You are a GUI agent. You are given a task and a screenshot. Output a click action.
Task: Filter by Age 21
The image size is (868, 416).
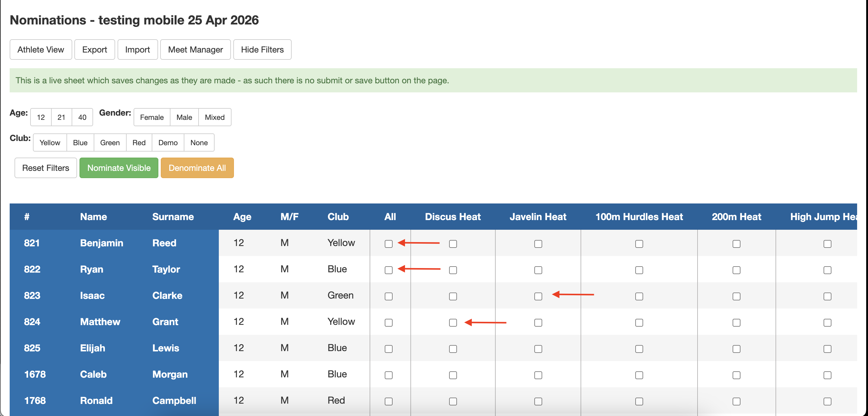[x=61, y=117]
